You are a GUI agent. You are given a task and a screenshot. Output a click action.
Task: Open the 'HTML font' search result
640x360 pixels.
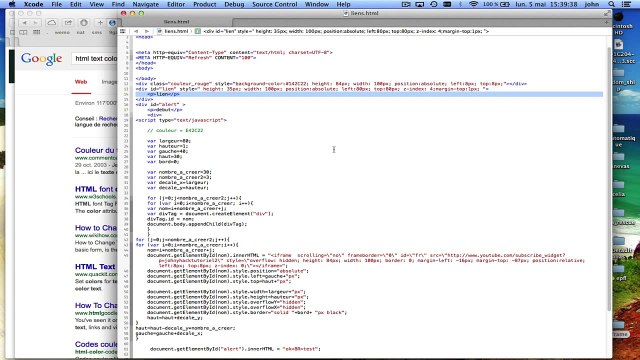pos(95,189)
